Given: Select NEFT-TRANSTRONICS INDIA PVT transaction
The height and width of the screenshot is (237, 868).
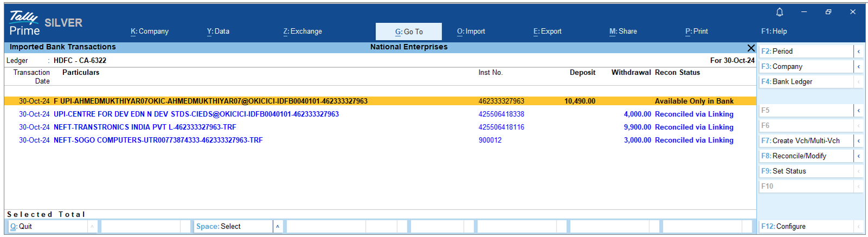Looking at the screenshot, I should (380, 127).
